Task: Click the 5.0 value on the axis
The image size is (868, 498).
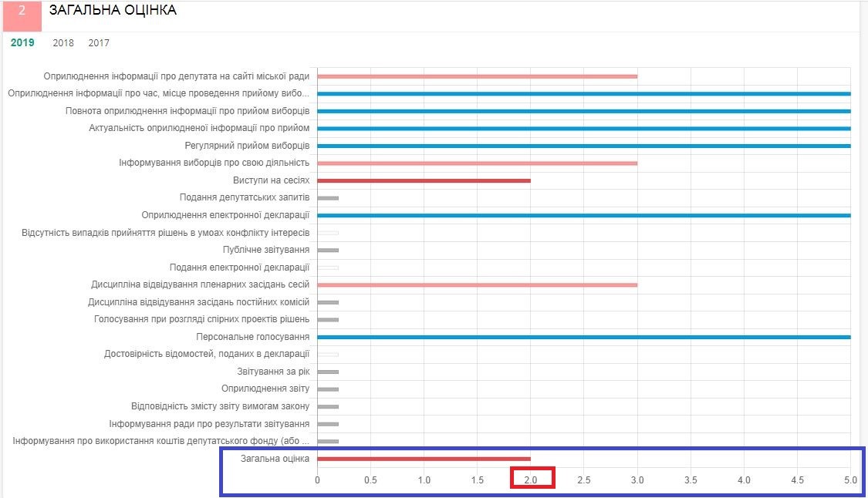Action: (x=850, y=480)
